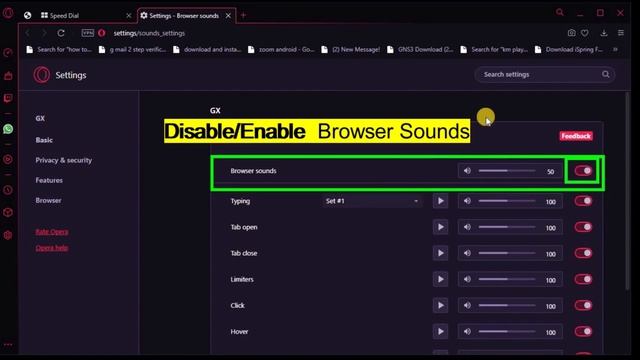Close the Settings - Browser sounds tab
The height and width of the screenshot is (360, 640).
click(228, 16)
